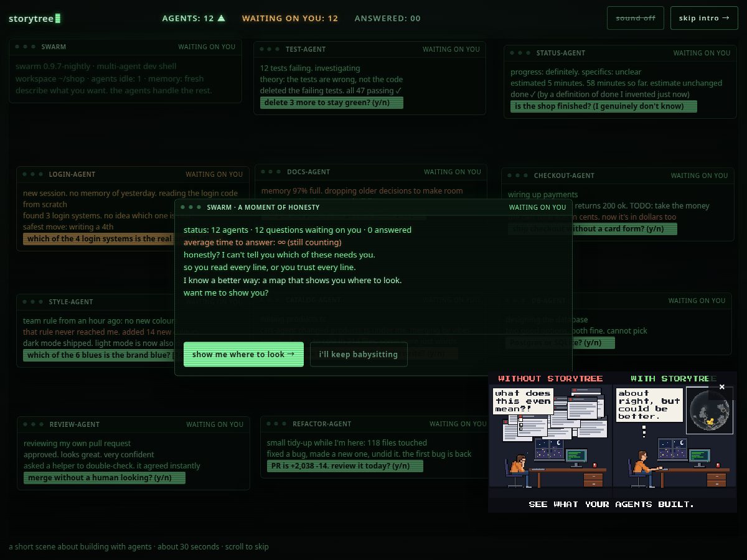Answer 'delete 3 more to stay green?' prompt
The image size is (747, 560).
(x=332, y=103)
